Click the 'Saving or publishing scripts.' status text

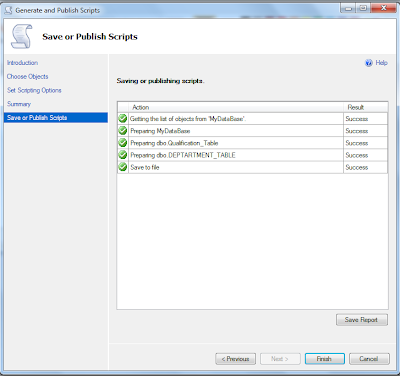click(x=160, y=81)
